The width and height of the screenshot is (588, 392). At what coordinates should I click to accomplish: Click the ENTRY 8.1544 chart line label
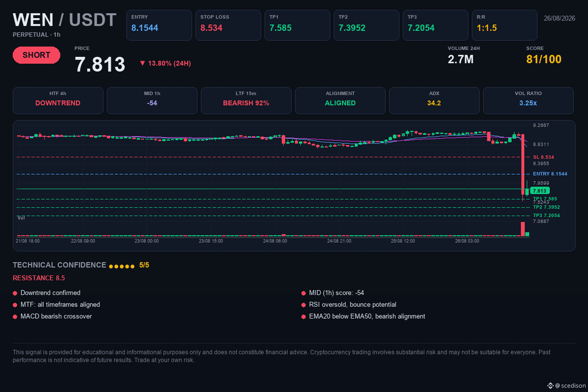[550, 174]
